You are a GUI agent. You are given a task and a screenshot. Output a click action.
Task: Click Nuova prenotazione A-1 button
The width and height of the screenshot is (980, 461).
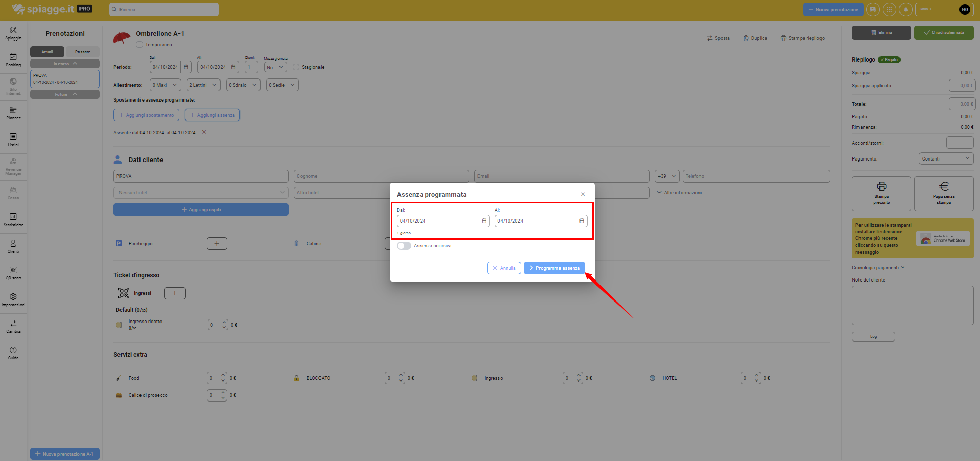pyautogui.click(x=65, y=454)
